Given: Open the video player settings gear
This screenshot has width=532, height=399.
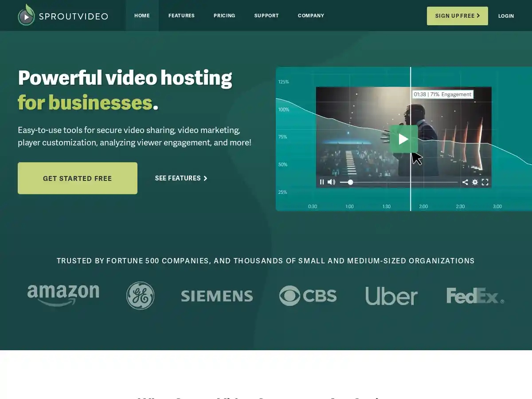Looking at the screenshot, I should 475,182.
